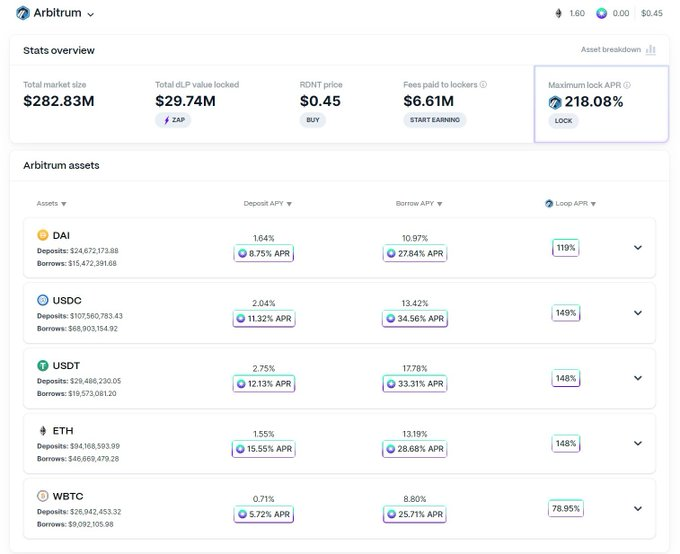Click the WBTC token icon

point(42,496)
